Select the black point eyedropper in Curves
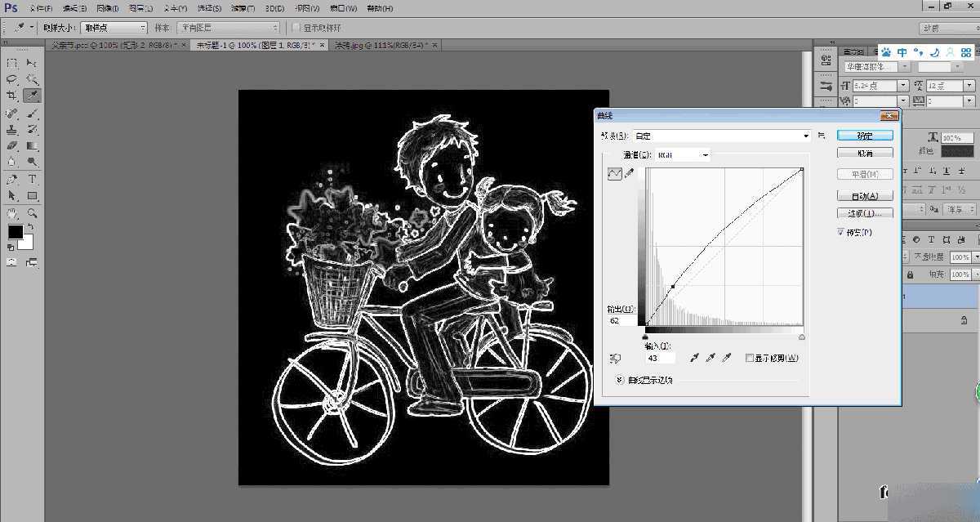Image resolution: width=980 pixels, height=522 pixels. coord(696,358)
